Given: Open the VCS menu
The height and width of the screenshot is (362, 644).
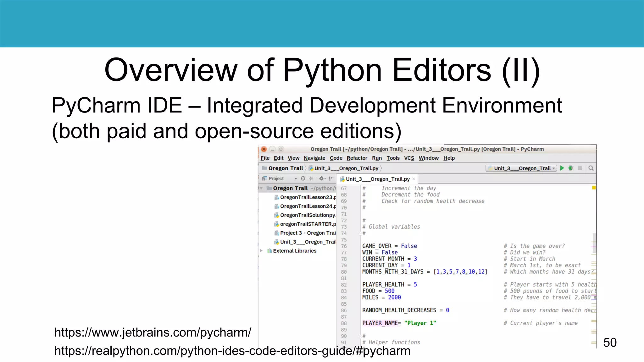Looking at the screenshot, I should tap(409, 158).
